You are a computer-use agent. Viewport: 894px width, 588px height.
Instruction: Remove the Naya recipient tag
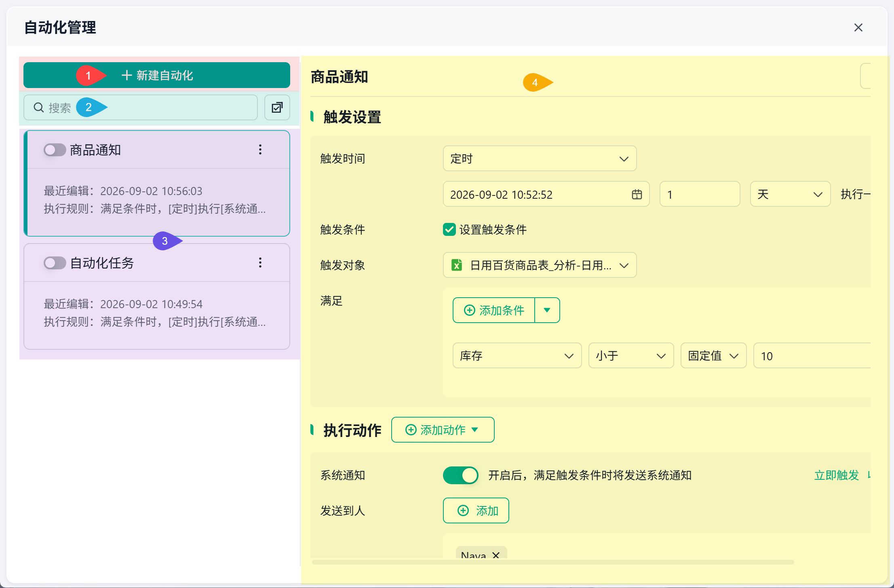(x=496, y=555)
